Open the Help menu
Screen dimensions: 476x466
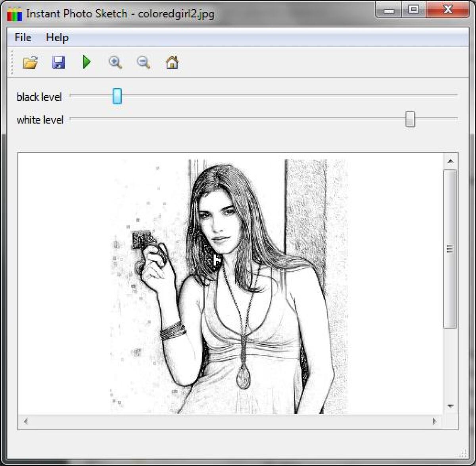click(57, 37)
